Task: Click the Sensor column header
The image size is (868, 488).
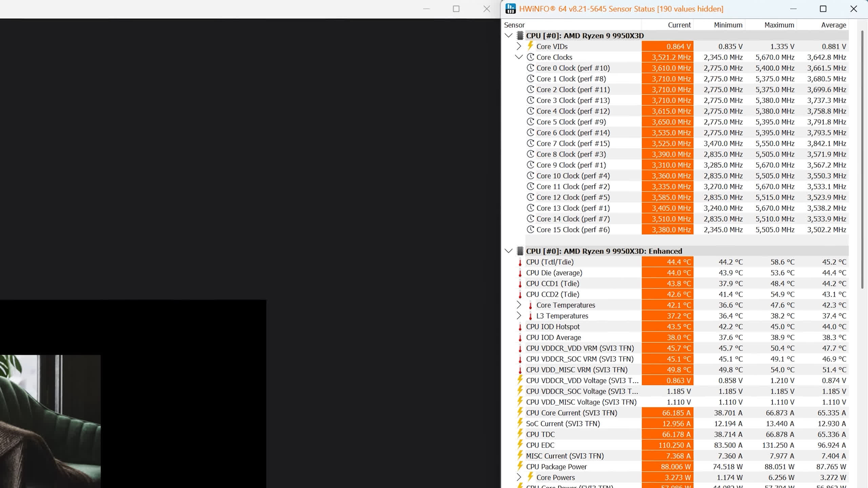Action: 514,25
